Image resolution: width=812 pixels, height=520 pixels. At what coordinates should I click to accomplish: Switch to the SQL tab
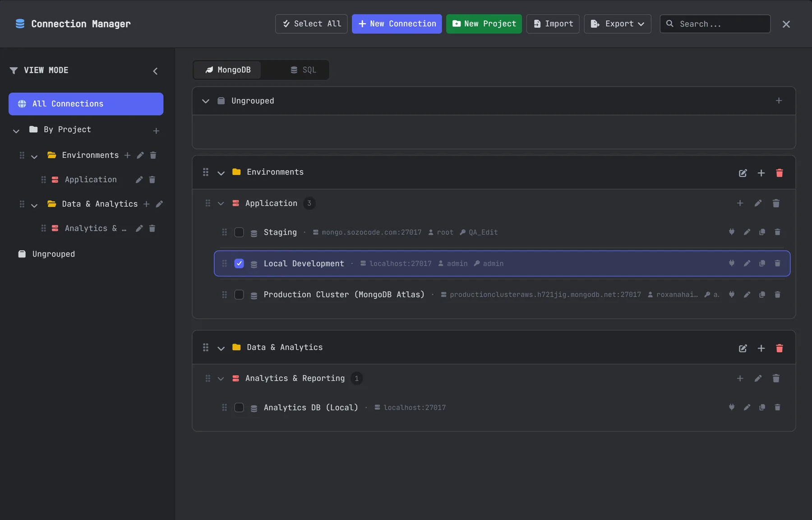[303, 70]
